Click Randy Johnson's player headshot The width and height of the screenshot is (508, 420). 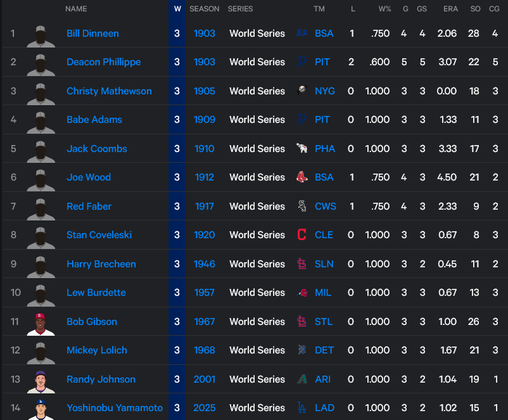pyautogui.click(x=41, y=382)
